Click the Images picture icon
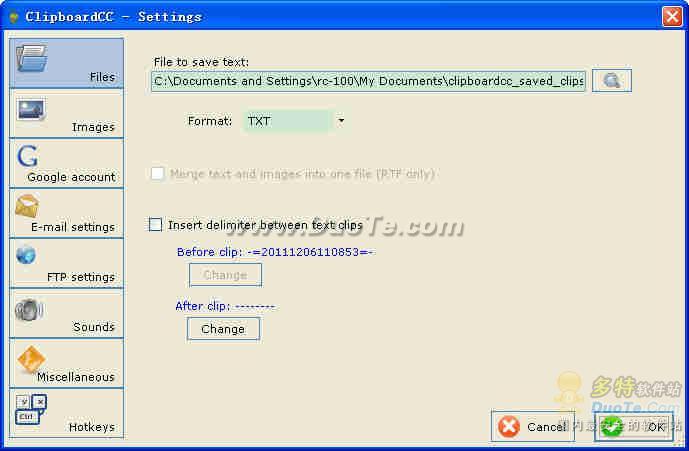The image size is (689, 451). pyautogui.click(x=31, y=109)
